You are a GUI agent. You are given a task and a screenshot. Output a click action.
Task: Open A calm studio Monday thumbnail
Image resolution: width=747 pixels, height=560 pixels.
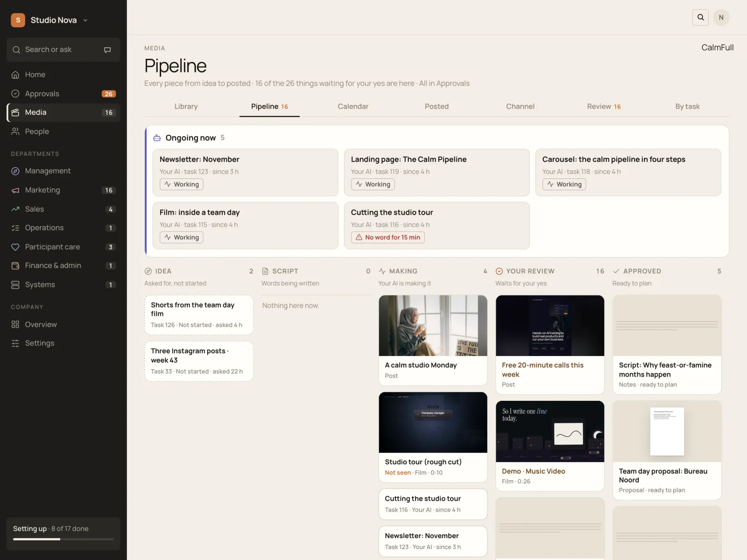pos(433,326)
